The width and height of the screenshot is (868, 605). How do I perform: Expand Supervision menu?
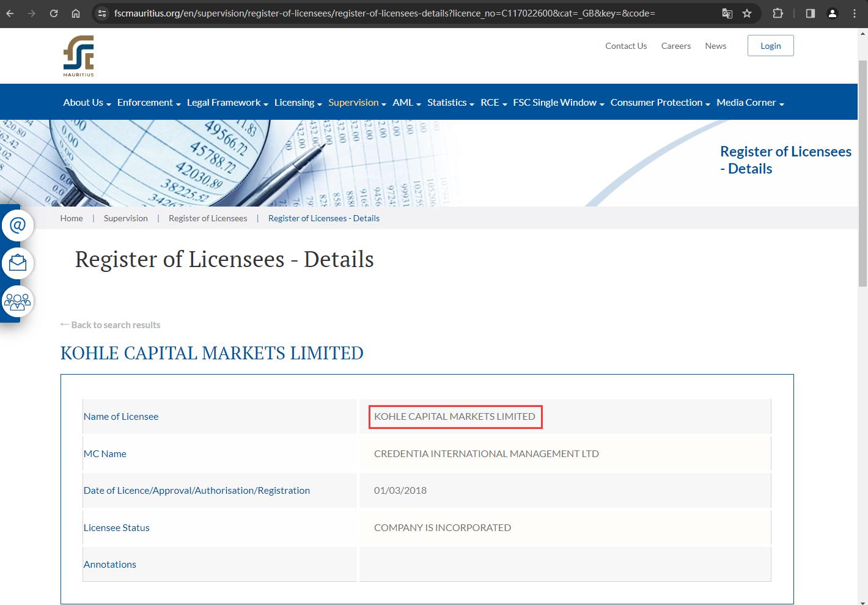tap(357, 103)
